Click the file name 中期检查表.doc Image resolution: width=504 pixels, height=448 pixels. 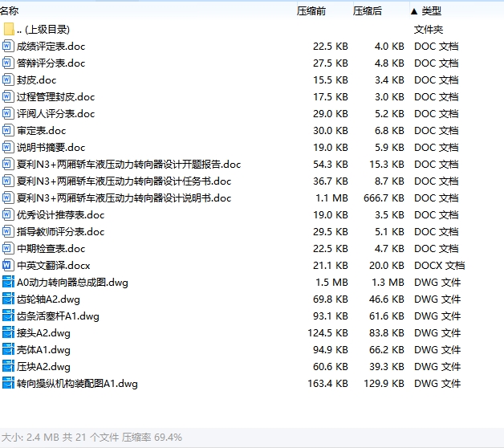tap(51, 249)
